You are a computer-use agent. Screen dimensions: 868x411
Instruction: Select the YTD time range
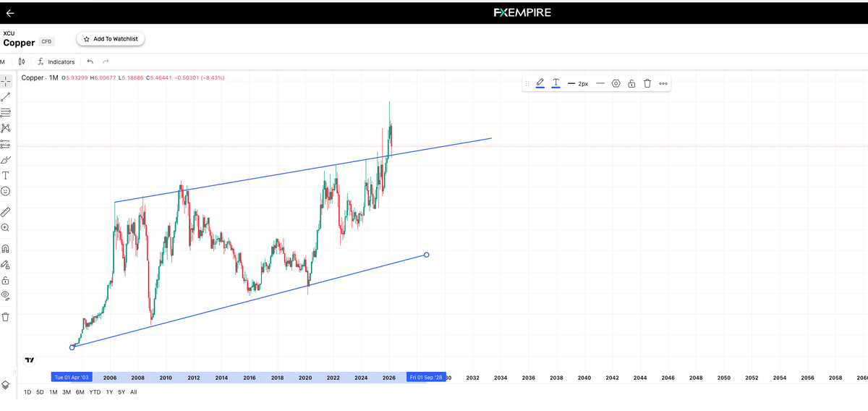point(95,392)
